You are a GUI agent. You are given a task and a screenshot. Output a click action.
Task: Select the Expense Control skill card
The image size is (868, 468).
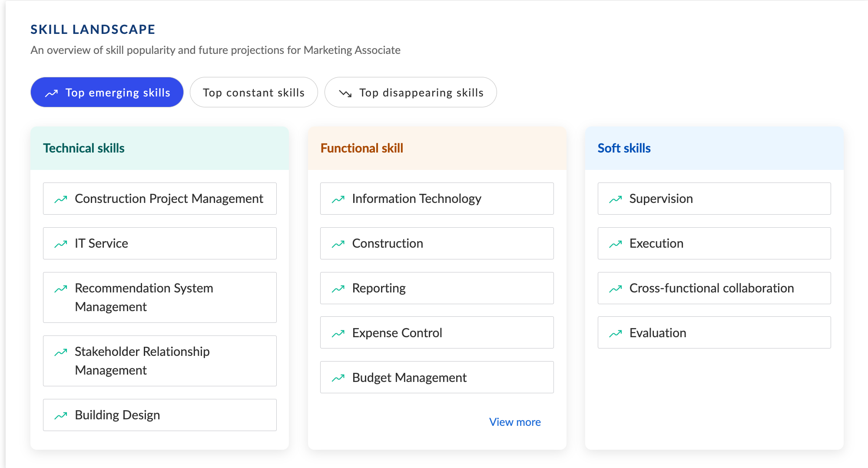coord(437,333)
